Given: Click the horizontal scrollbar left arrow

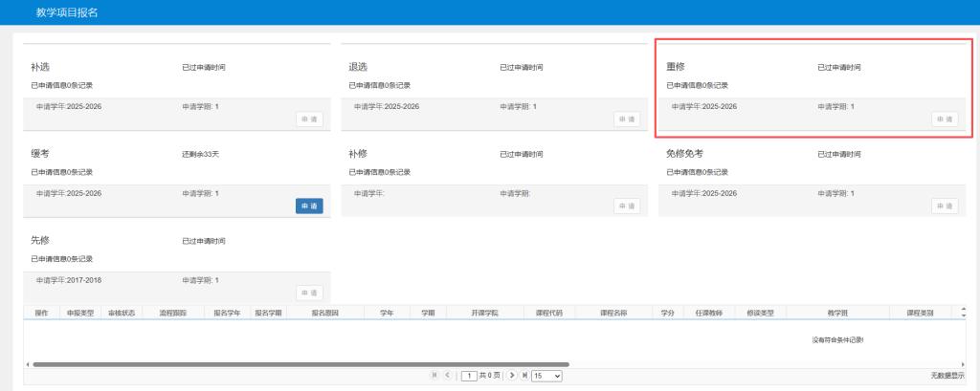Looking at the screenshot, I should point(28,364).
